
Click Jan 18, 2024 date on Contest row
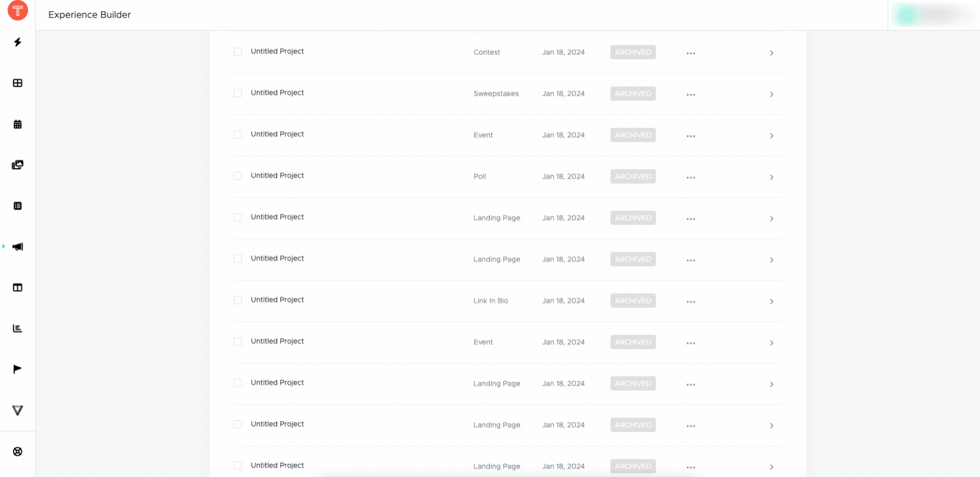click(x=563, y=52)
